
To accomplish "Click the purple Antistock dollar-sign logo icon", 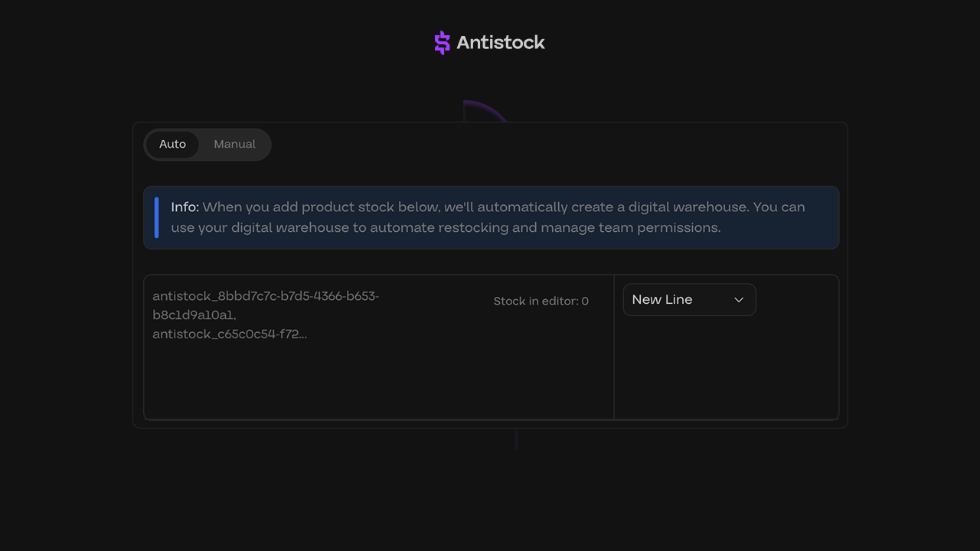I will [442, 42].
